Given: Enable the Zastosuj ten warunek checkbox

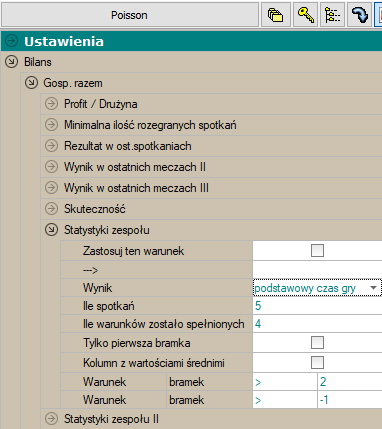Looking at the screenshot, I should click(317, 250).
